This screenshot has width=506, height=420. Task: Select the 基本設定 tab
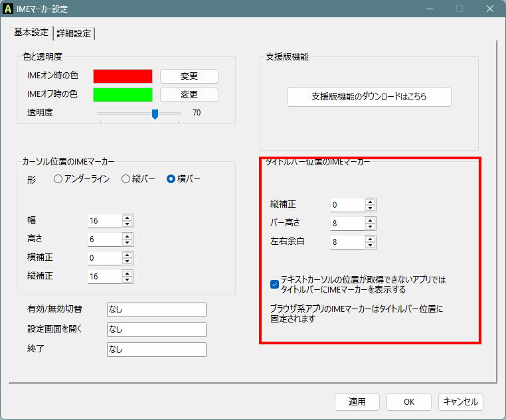click(x=31, y=33)
